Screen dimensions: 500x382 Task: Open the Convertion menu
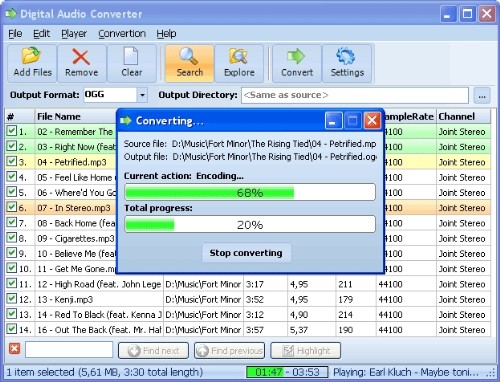122,34
